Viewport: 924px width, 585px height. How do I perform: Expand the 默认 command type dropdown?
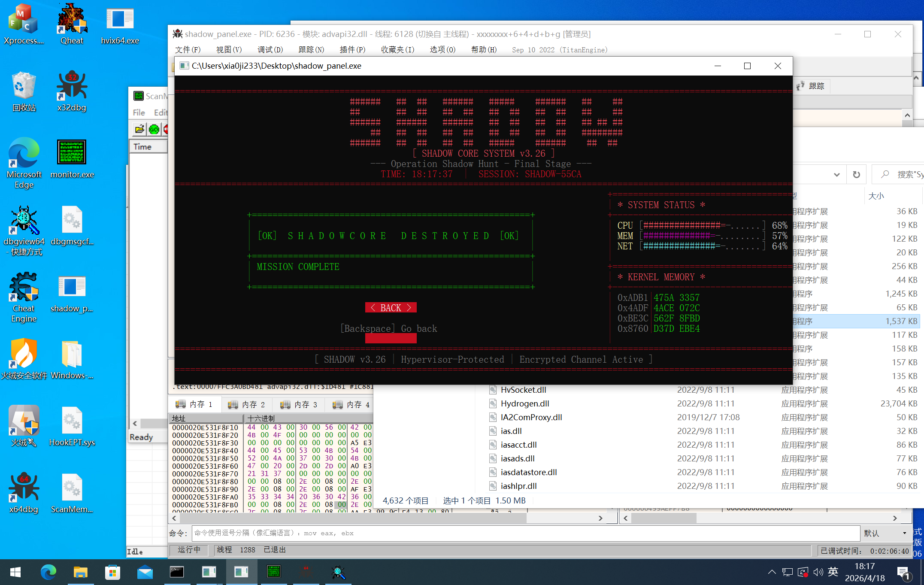pos(886,533)
